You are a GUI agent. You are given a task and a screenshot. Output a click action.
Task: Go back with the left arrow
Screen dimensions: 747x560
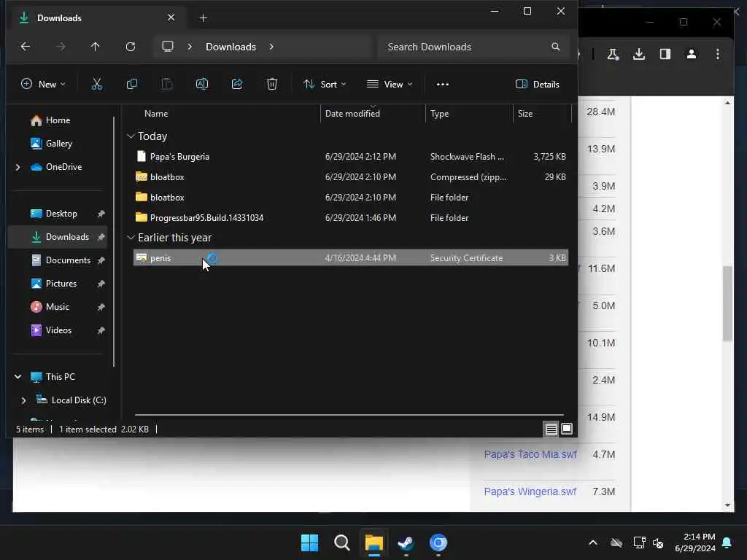26,47
